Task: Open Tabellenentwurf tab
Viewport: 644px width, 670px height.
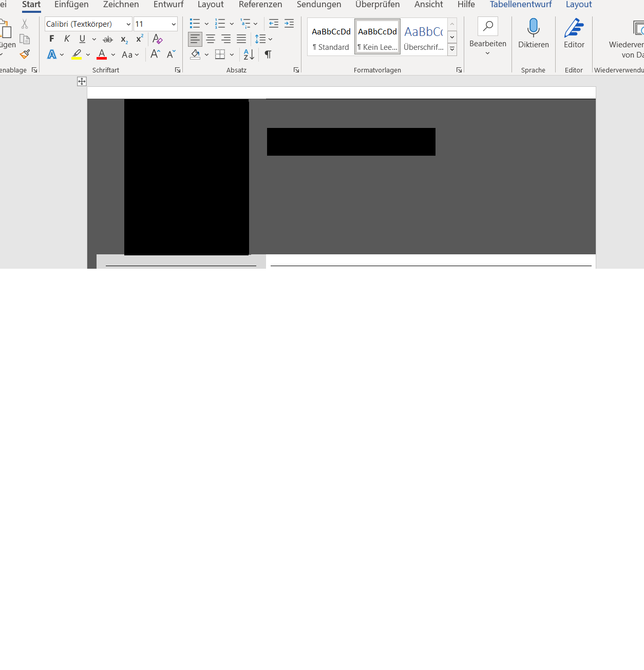Action: (x=521, y=5)
